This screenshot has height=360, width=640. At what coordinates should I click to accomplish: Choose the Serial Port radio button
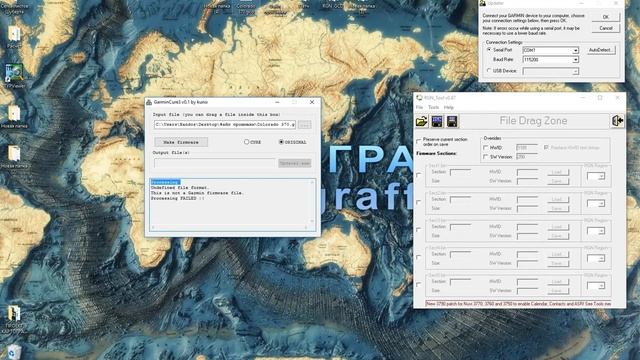[x=489, y=50]
